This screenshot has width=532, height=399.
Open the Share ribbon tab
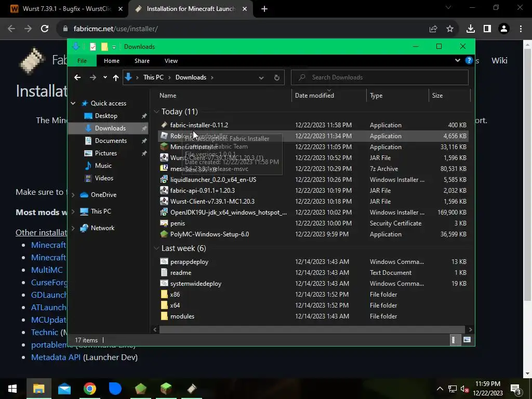pos(142,61)
